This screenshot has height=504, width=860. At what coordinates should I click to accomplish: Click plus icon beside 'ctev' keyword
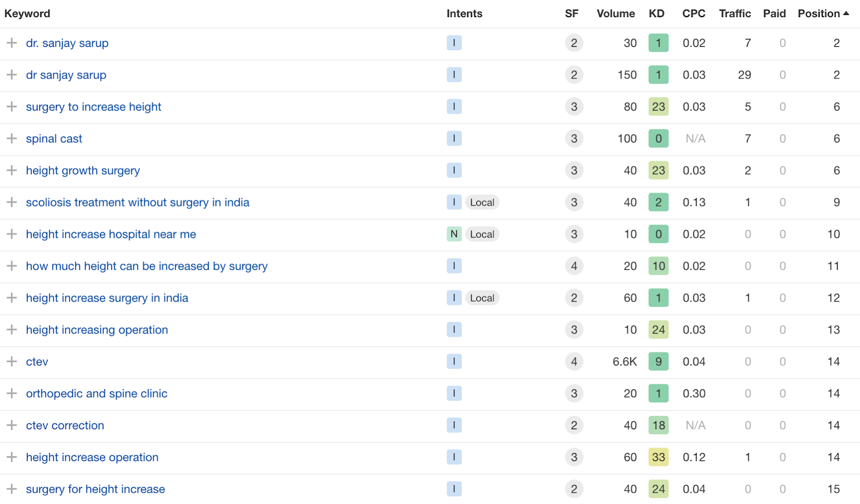[x=12, y=362]
